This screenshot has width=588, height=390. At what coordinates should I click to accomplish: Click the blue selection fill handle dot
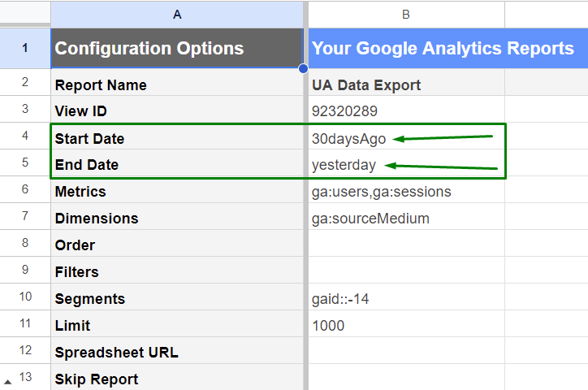pyautogui.click(x=304, y=68)
